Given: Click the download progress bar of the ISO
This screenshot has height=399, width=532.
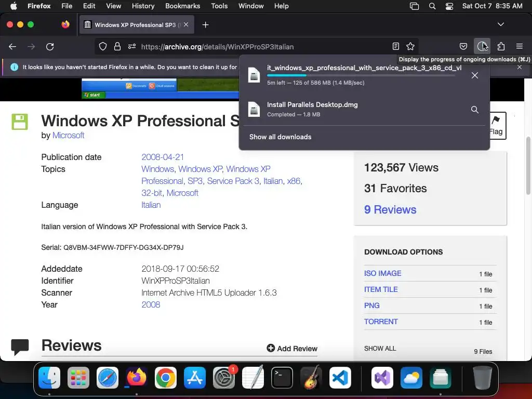Looking at the screenshot, I should 361,75.
